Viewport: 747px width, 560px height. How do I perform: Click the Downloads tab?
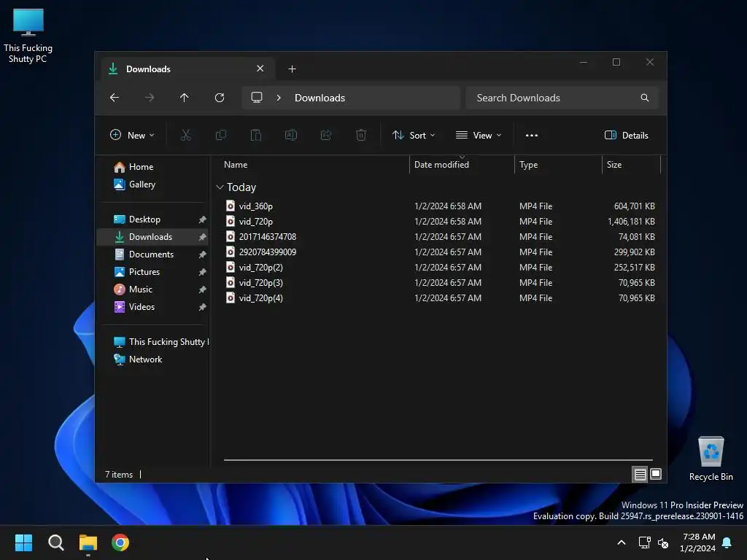[187, 69]
